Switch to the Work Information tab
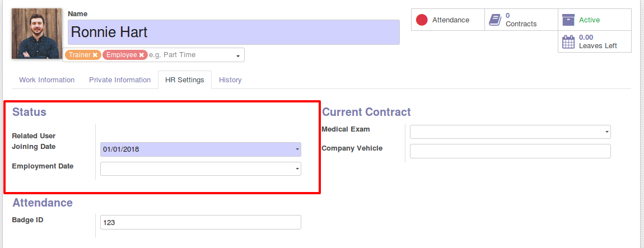This screenshot has height=248, width=644. (x=47, y=79)
